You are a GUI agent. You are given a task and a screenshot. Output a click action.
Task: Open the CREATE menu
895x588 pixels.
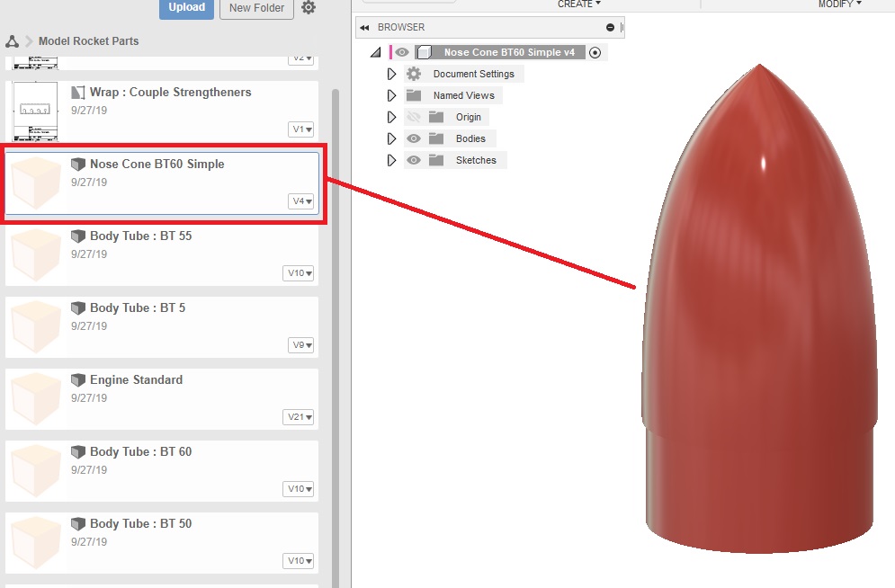[x=578, y=4]
